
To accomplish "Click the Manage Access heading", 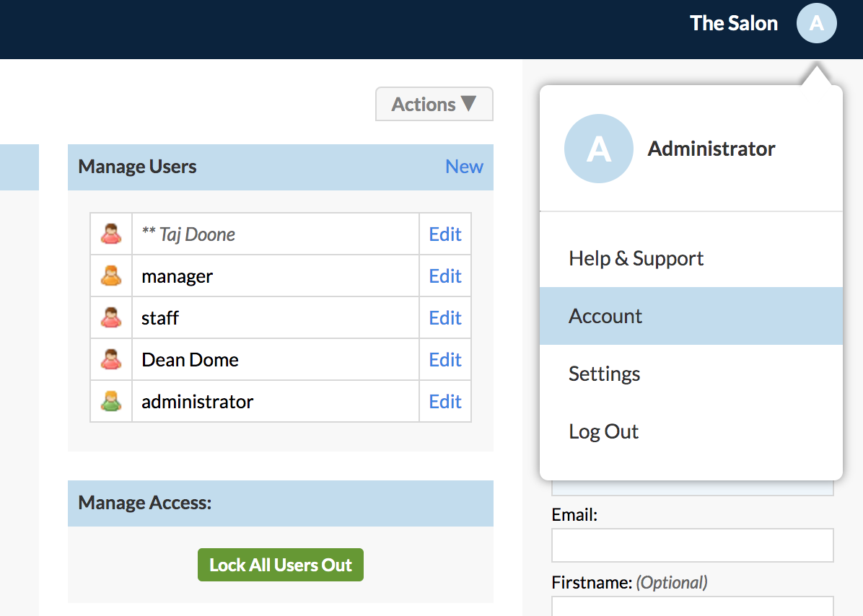I will pos(145,503).
